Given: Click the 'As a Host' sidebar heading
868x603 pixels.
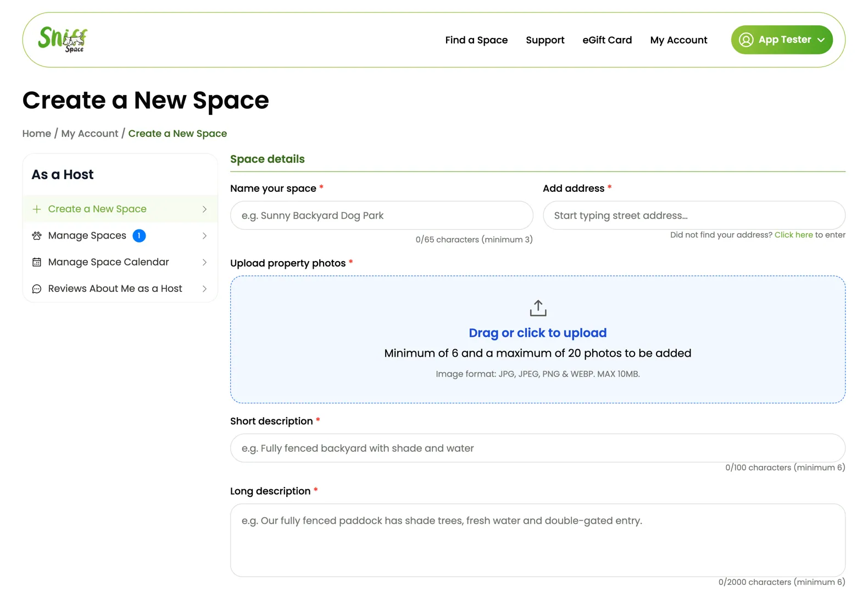Looking at the screenshot, I should [63, 175].
